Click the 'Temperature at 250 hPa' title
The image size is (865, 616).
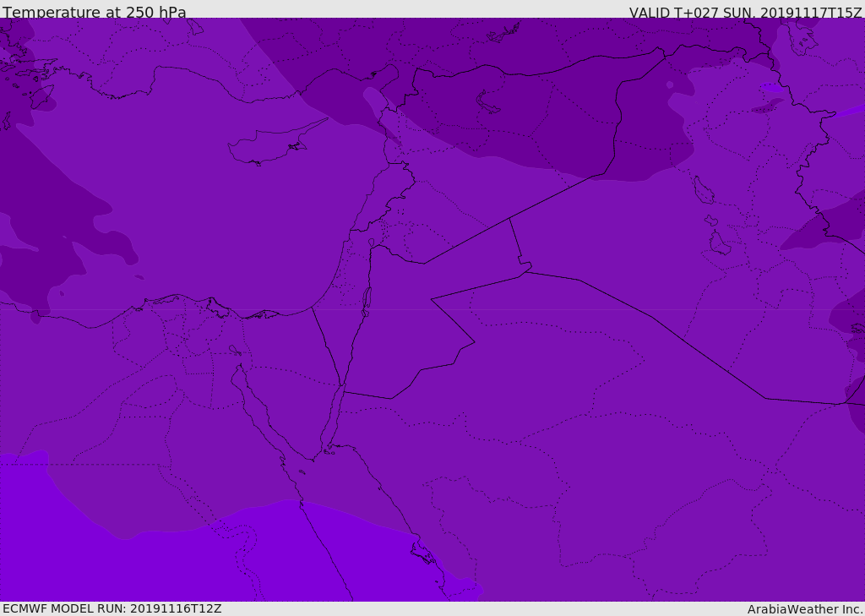point(95,12)
